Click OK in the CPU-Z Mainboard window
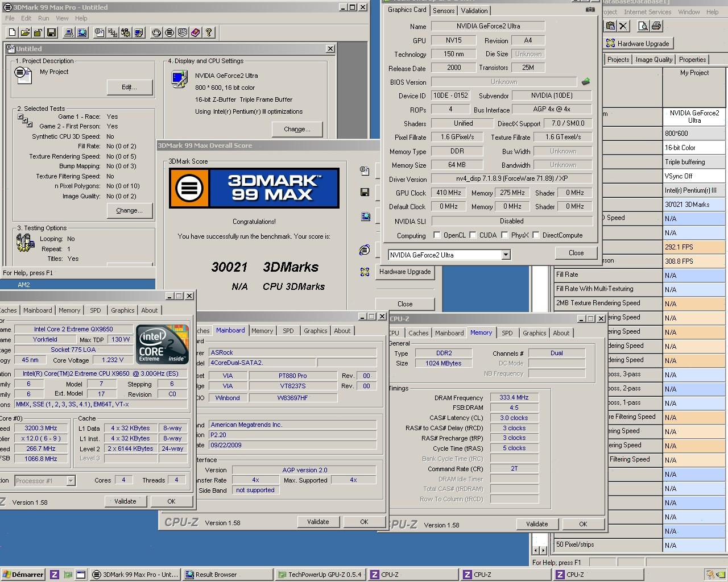This screenshot has height=582, width=728. 364,522
